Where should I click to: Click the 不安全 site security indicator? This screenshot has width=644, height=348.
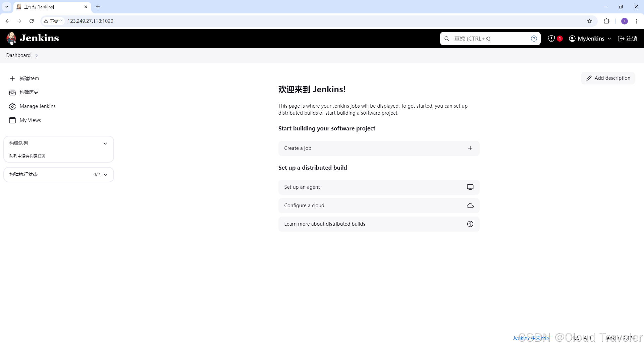[x=53, y=21]
